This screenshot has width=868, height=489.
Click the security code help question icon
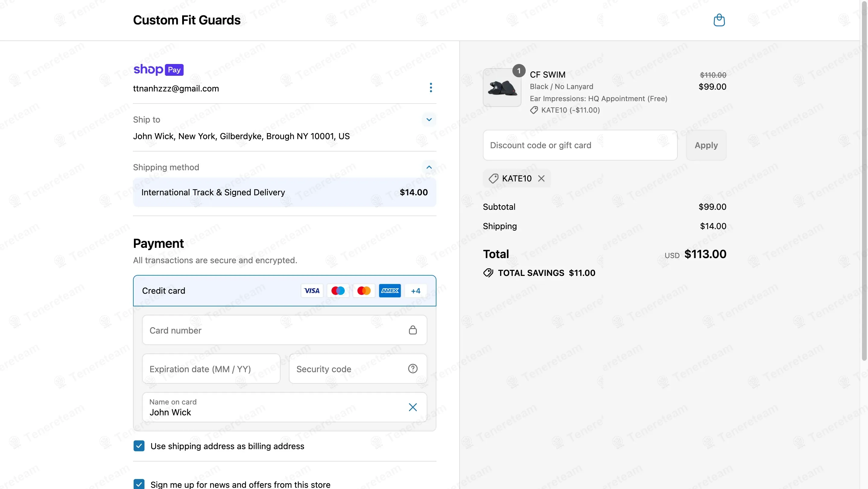click(x=412, y=369)
